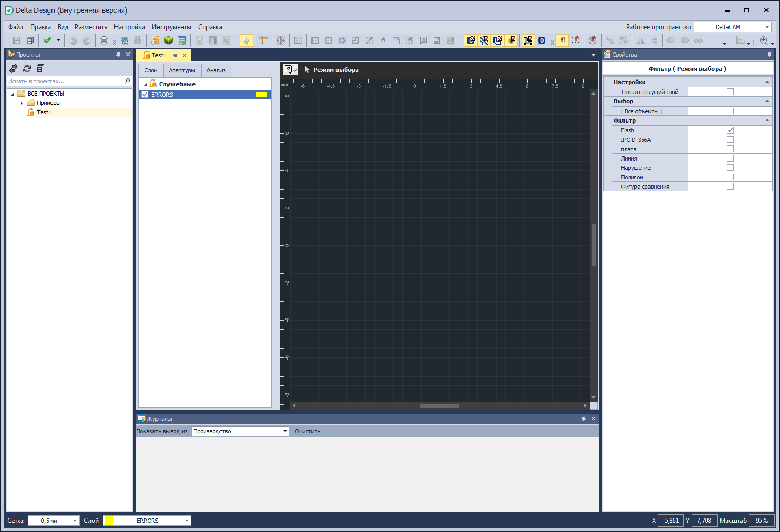Viewport: 780px width, 532px height.
Task: Click the Save All icon
Action: (x=30, y=41)
